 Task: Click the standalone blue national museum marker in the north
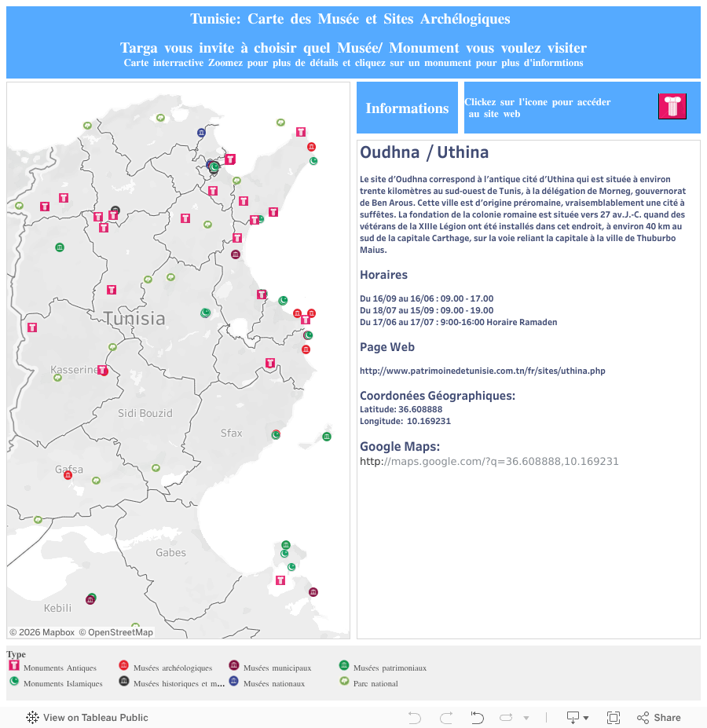[201, 133]
